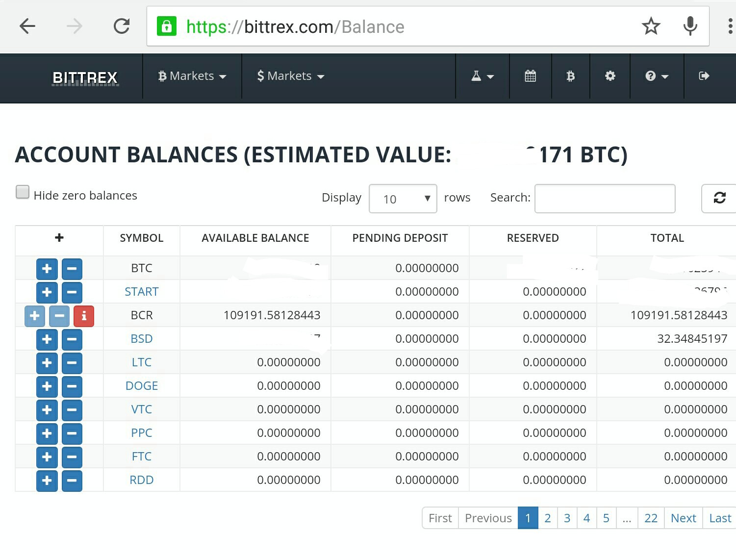Click the logout arrow icon
Viewport: 736px width, 560px height.
click(x=704, y=76)
